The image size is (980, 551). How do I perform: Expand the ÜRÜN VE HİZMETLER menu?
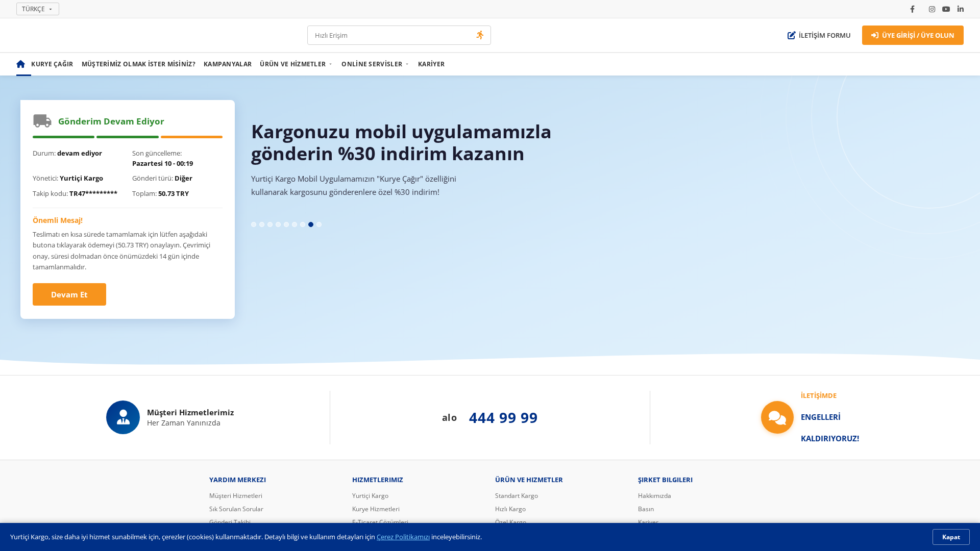pos(296,64)
